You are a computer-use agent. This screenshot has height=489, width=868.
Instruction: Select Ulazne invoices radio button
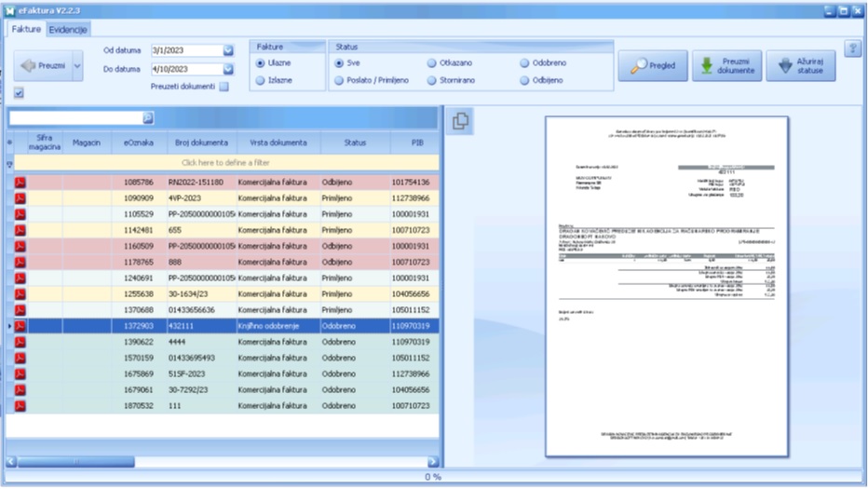(260, 63)
